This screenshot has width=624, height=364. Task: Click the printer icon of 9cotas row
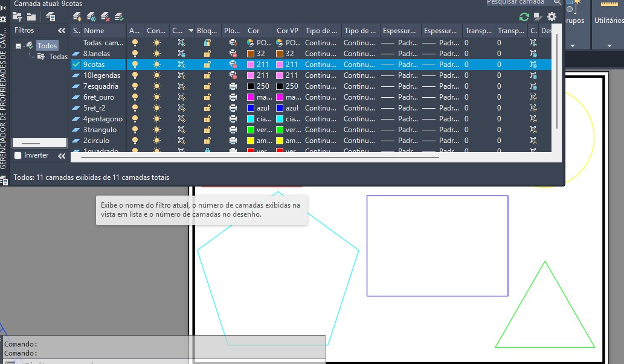click(233, 65)
